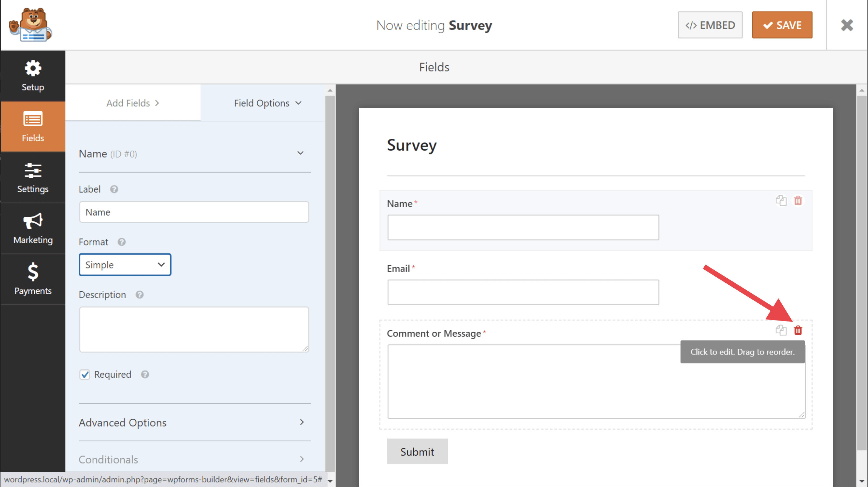Click the orange Save button

coord(782,25)
